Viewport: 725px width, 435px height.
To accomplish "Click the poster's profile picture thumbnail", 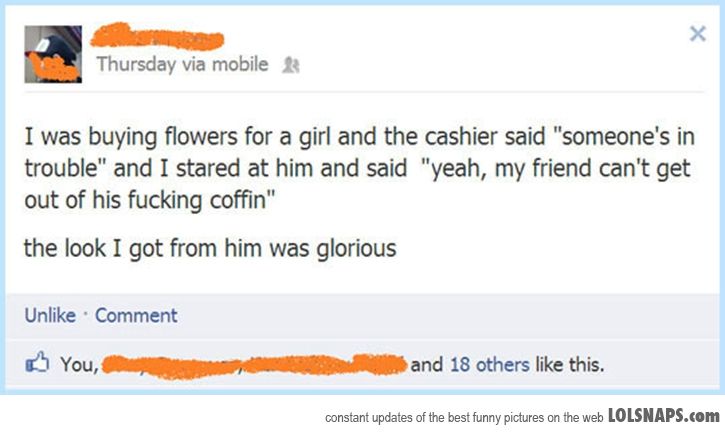I will pos(52,55).
